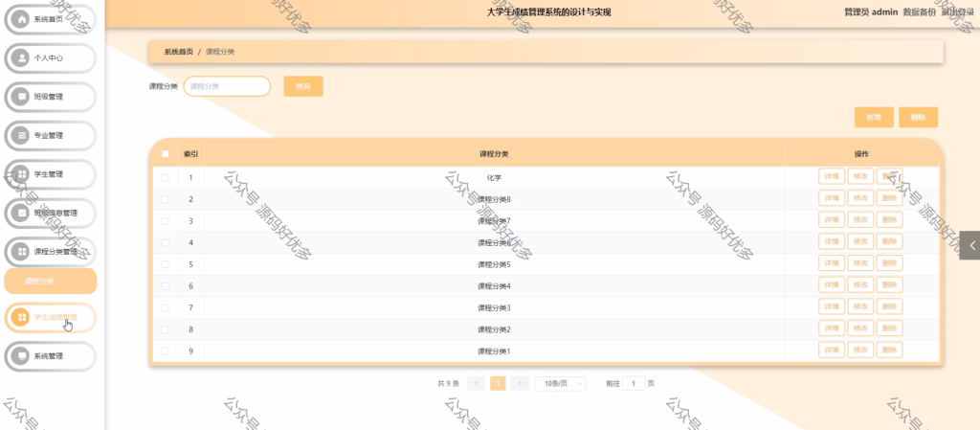
Task: Click the grid icon beside 学生管理
Action: click(21, 174)
